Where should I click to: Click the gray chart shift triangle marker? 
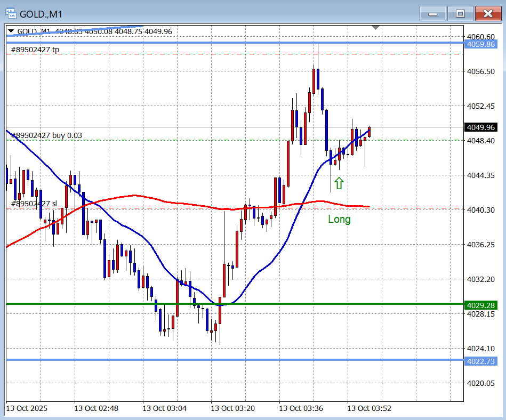tap(376, 27)
